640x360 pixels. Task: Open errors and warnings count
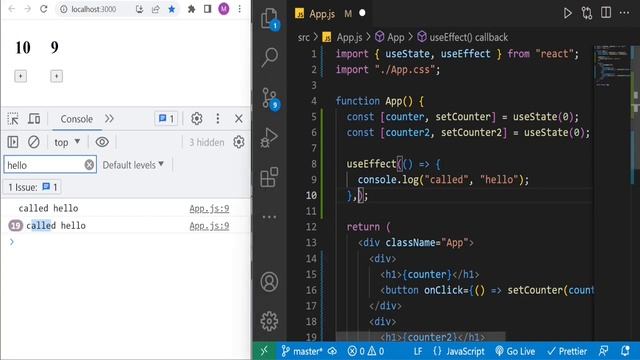(x=366, y=351)
